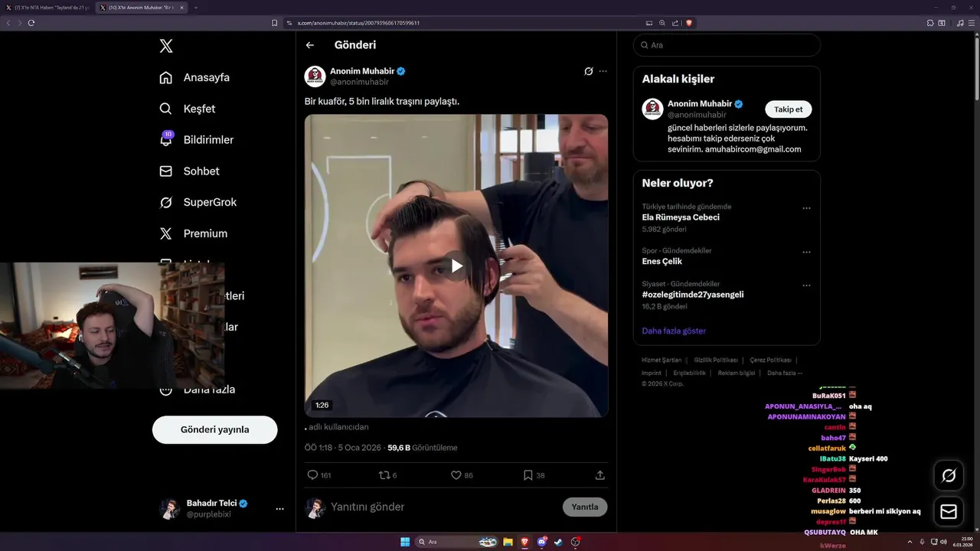Click the reply comment icon
The image size is (980, 551).
point(312,475)
